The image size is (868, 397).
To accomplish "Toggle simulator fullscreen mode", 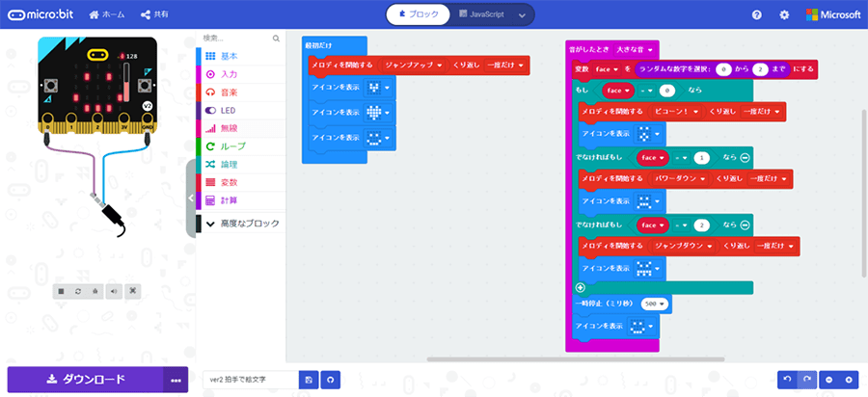I will (132, 291).
